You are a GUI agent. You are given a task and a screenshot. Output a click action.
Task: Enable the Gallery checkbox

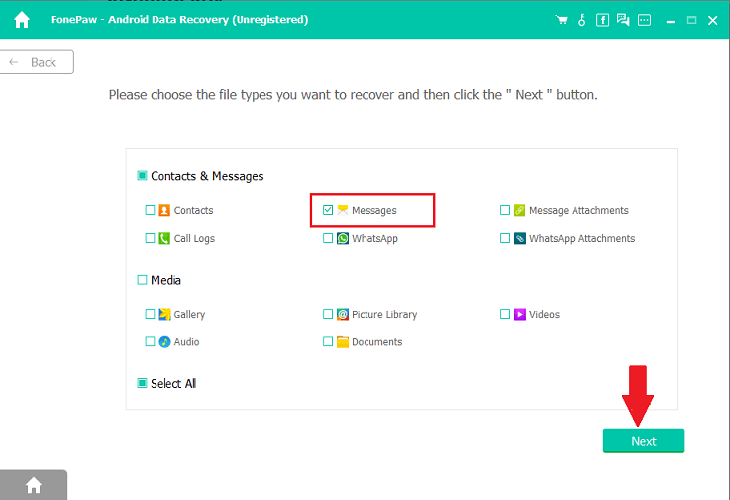(150, 314)
